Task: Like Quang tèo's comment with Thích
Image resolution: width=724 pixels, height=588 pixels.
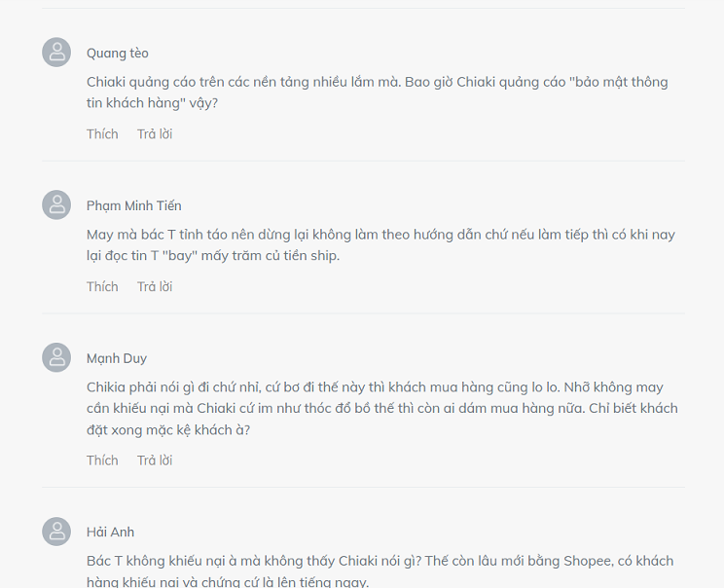Action: pos(102,134)
